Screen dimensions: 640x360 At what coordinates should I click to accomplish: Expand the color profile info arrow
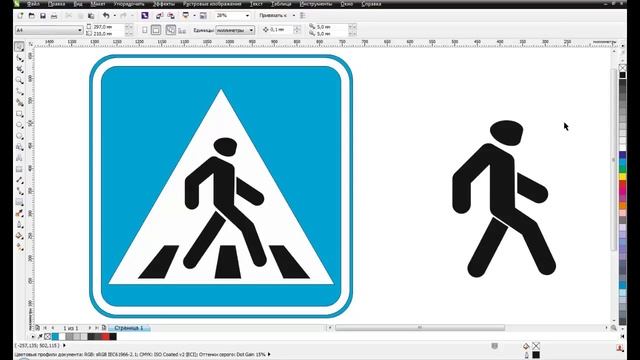(x=269, y=354)
